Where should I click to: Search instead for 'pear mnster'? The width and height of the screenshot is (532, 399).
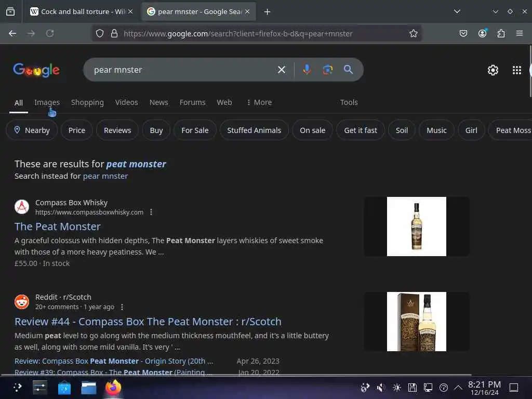105,176
